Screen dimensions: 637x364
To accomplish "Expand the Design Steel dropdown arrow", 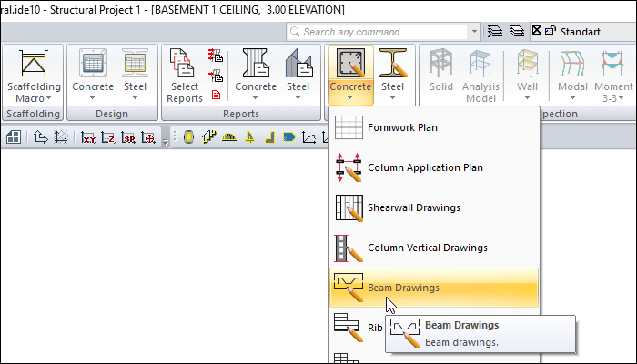I will click(135, 98).
